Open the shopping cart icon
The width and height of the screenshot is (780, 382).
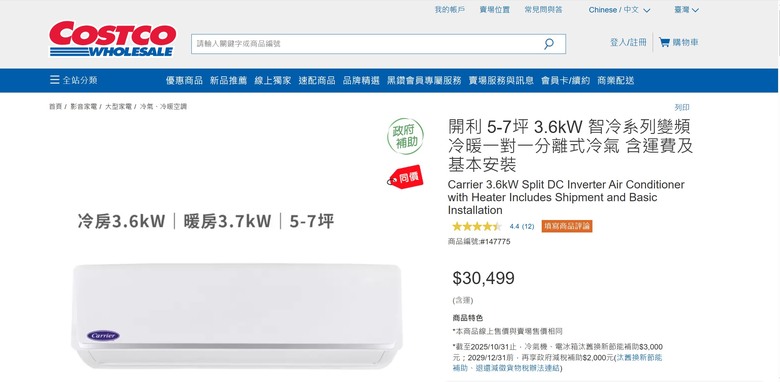click(664, 42)
